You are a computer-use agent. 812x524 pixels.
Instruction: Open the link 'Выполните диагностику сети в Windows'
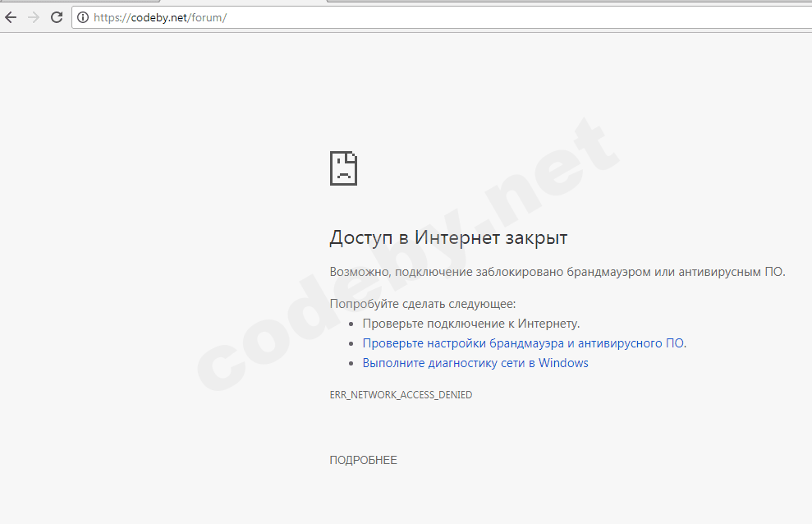pyautogui.click(x=475, y=363)
